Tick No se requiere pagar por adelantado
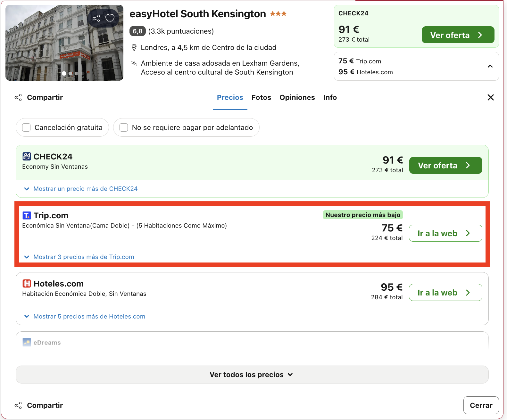Image resolution: width=507 pixels, height=420 pixels. [x=124, y=127]
